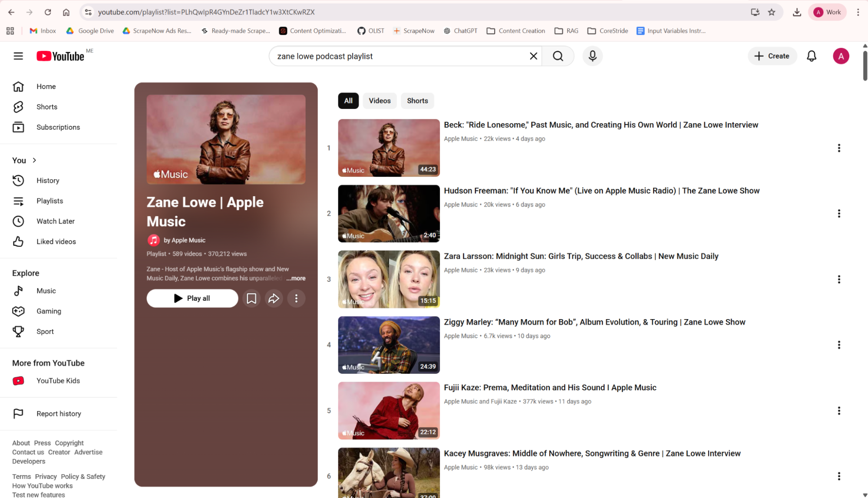The height and width of the screenshot is (498, 868).
Task: Open options menu for Beck video
Action: [838, 148]
